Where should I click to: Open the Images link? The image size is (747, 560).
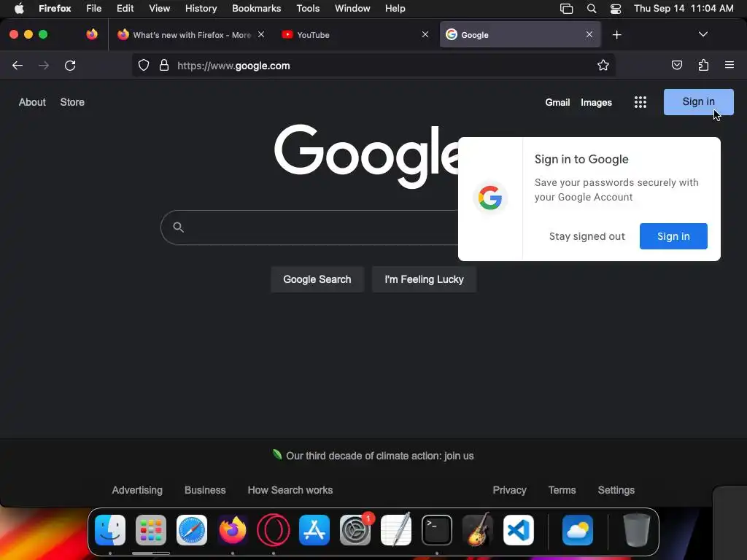tap(596, 102)
